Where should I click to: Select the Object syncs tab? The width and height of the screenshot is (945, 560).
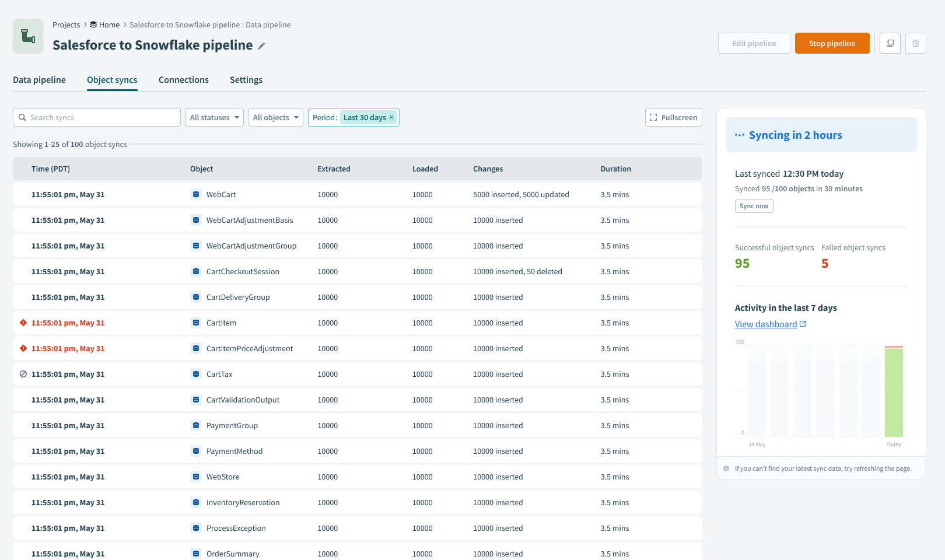pos(112,80)
